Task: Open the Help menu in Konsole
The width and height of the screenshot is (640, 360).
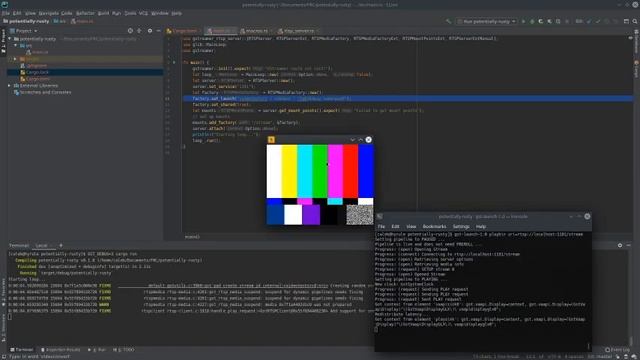Action: [481, 227]
